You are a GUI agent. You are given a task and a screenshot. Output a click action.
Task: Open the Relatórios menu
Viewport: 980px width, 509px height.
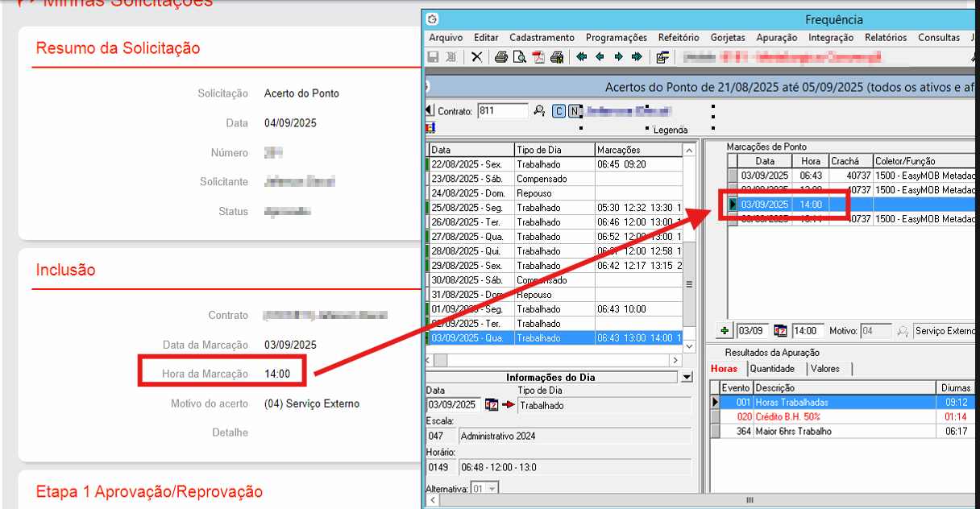pyautogui.click(x=885, y=38)
